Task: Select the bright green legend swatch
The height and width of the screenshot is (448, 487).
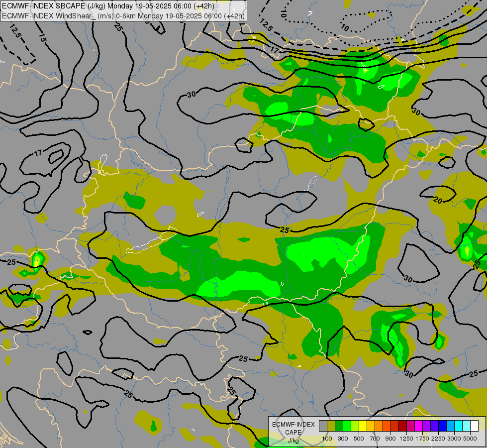Action: [347, 426]
